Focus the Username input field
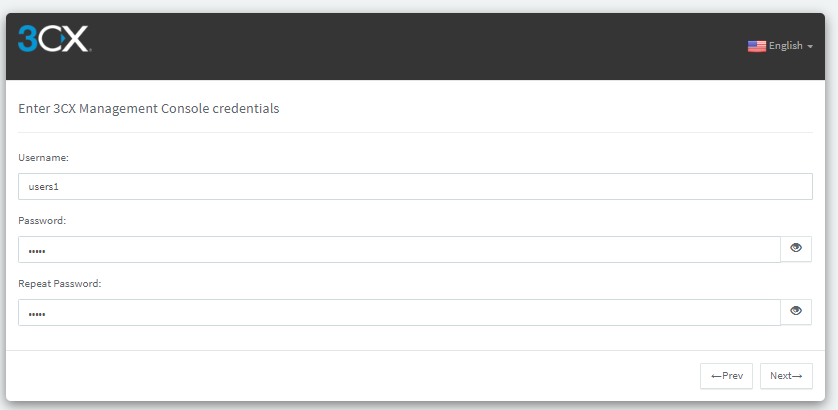 coord(415,187)
